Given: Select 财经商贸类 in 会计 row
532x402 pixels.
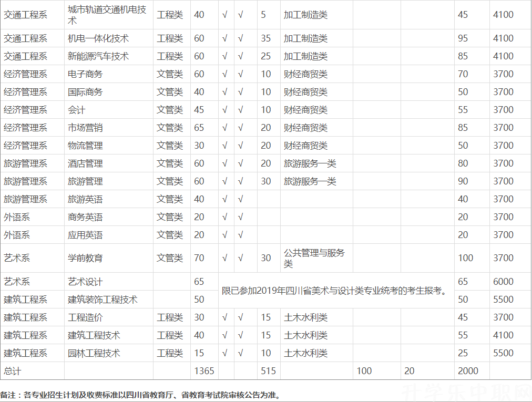Looking at the screenshot, I should tap(316, 110).
